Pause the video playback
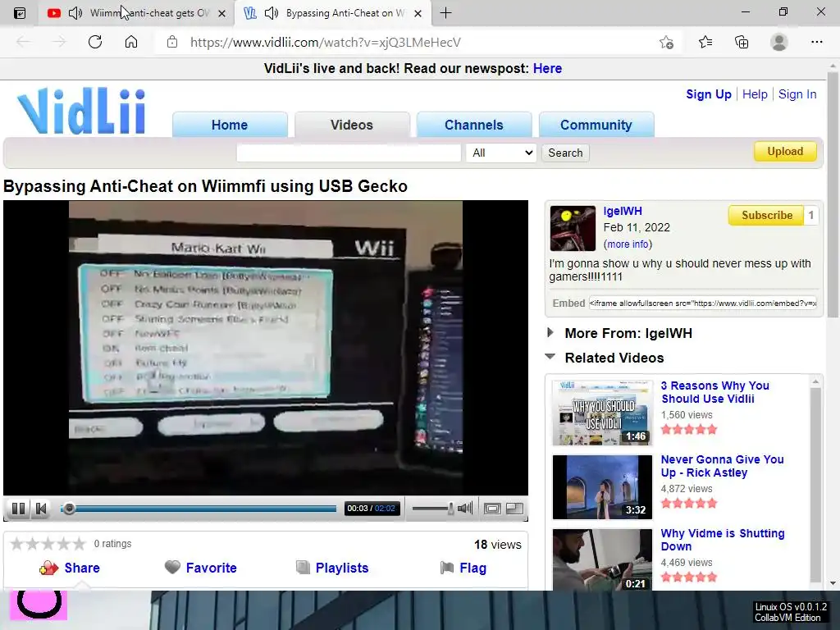Image resolution: width=840 pixels, height=630 pixels. pos(18,509)
